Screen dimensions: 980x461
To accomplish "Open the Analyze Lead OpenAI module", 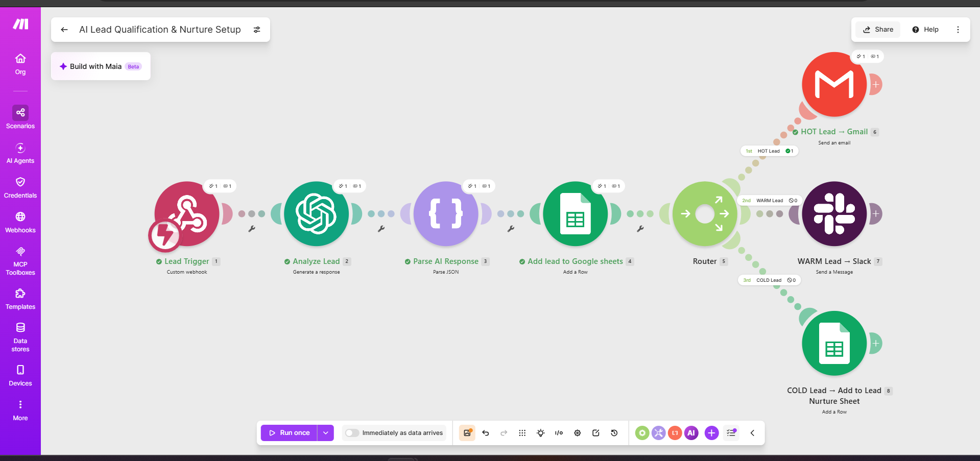I will point(316,214).
